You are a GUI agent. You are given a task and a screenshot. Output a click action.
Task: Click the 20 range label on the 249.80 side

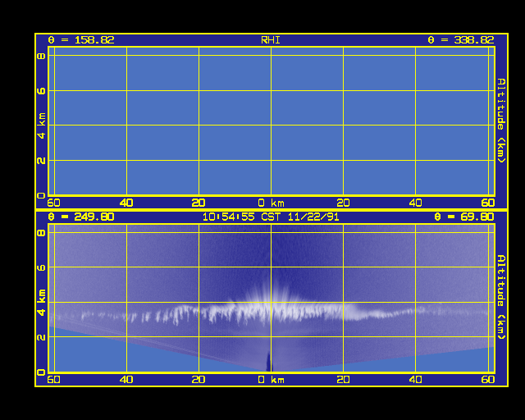tap(199, 380)
